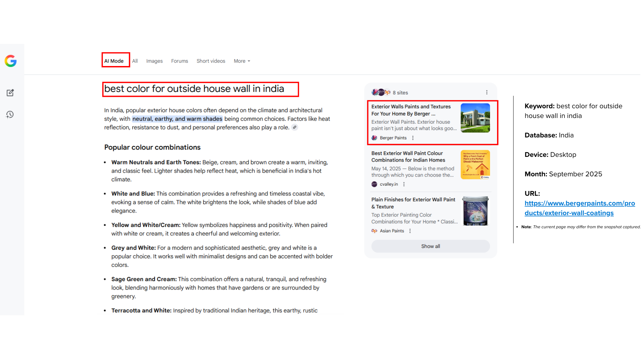Open three-dot menu beside 8 sites
The width and height of the screenshot is (644, 362).
[x=487, y=93]
